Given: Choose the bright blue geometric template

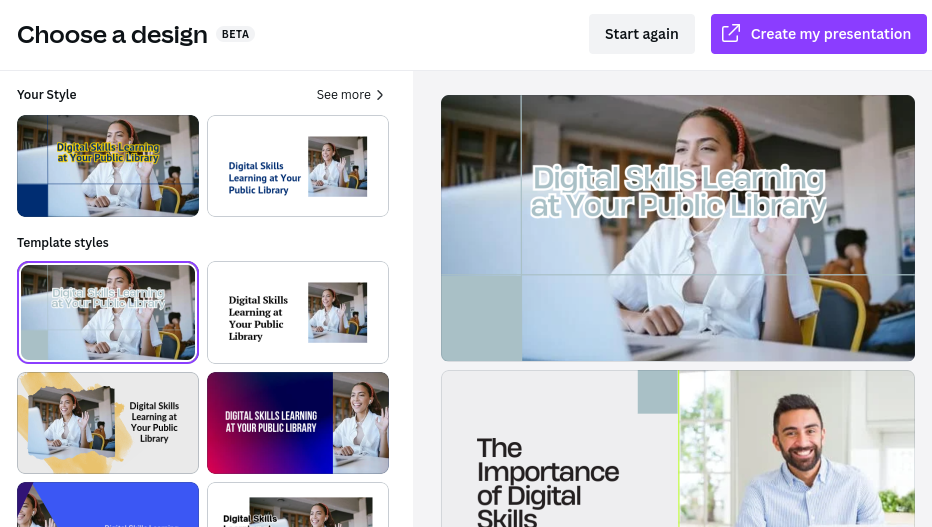Looking at the screenshot, I should (x=108, y=505).
